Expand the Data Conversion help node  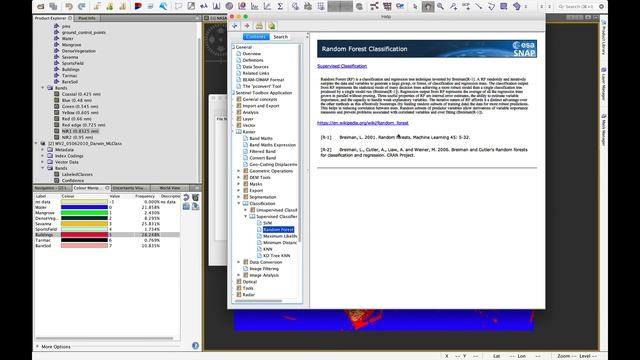239,262
